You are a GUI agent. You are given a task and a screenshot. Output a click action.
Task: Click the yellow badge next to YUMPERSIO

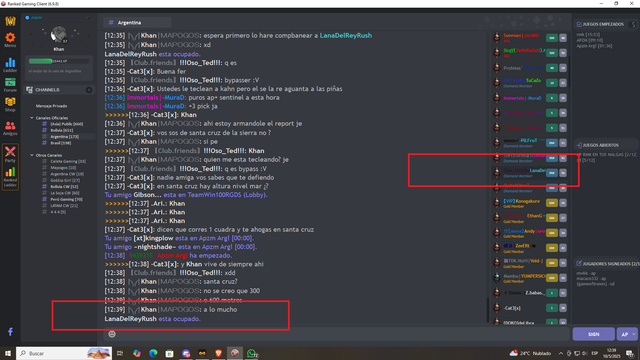(551, 278)
